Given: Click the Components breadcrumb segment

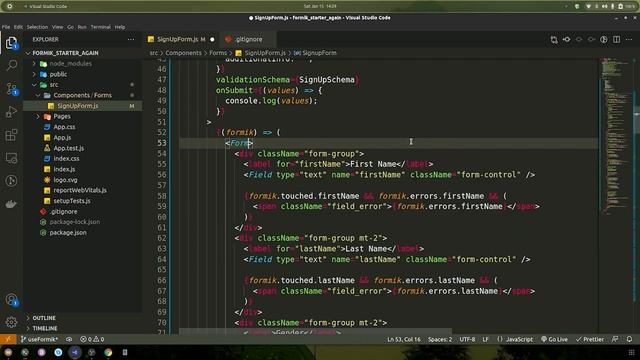Looking at the screenshot, I should tap(183, 53).
